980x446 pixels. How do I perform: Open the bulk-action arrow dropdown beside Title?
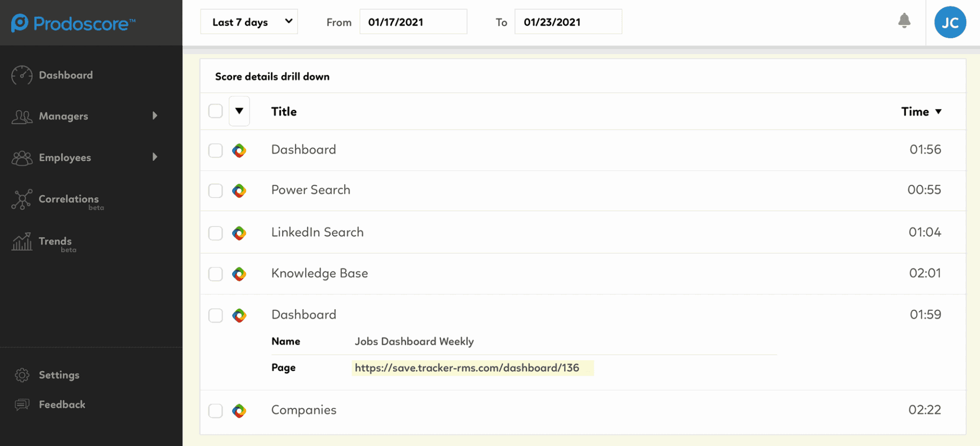pos(239,111)
